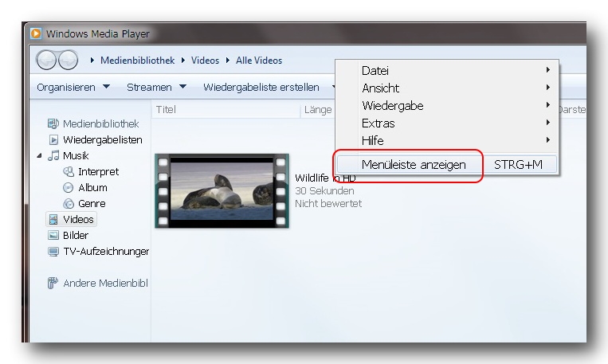Open the Hilfe menu entry
608x364 pixels.
coord(447,140)
